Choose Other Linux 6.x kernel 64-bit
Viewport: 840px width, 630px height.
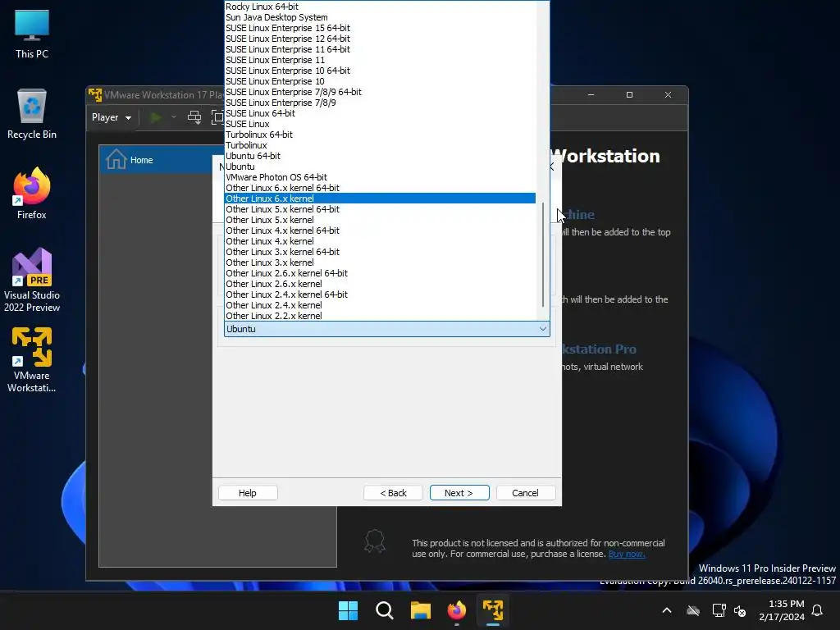click(x=380, y=188)
